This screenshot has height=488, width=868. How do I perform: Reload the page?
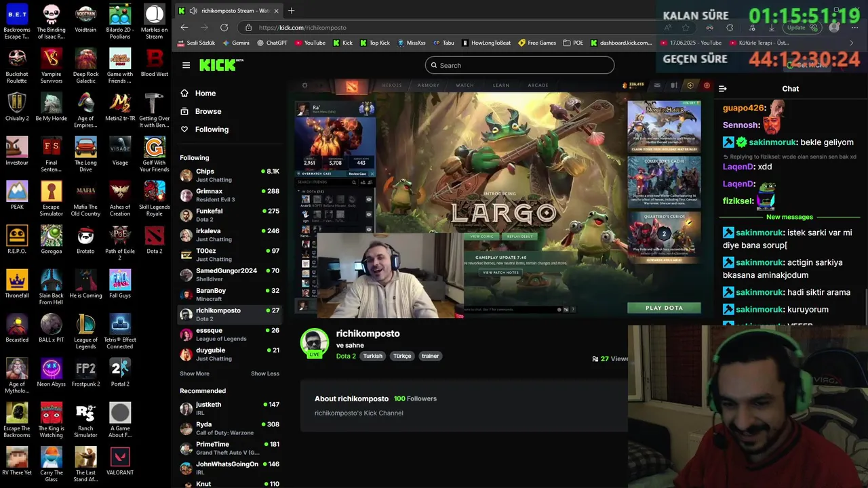tap(224, 27)
